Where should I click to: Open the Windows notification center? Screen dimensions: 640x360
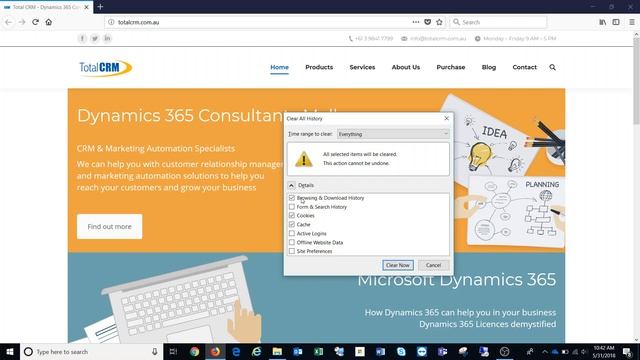[x=627, y=351]
